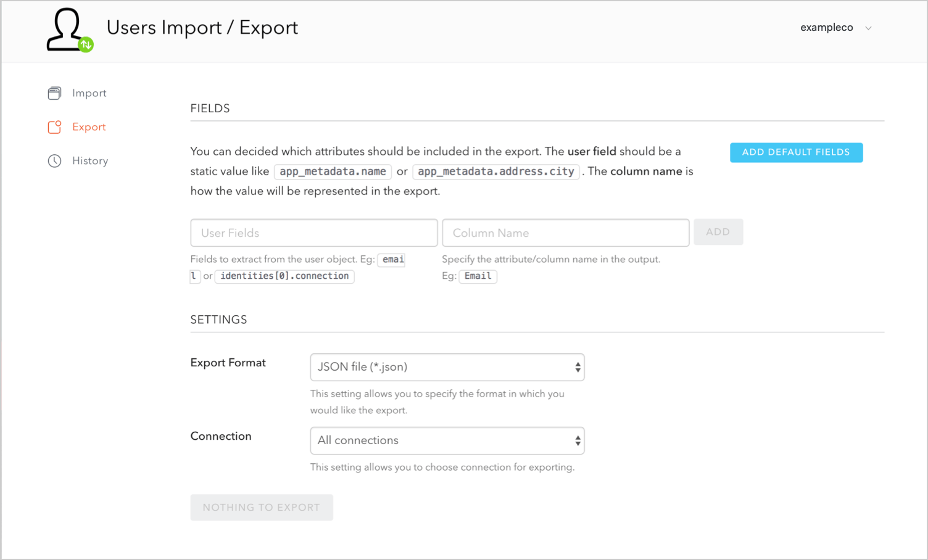
Task: Click the Nothing to Export button
Action: coord(262,507)
